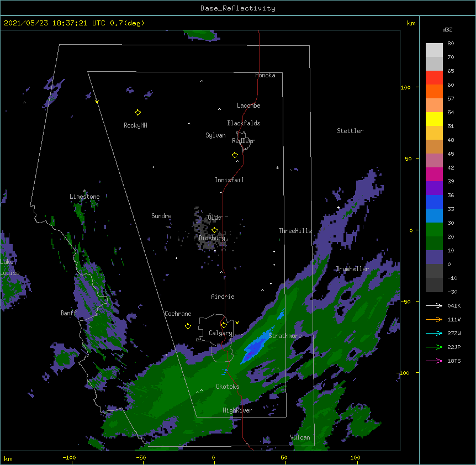The height and width of the screenshot is (465, 476).
Task: Click the cyan 27ZW arrow in the legend
Action: (434, 333)
